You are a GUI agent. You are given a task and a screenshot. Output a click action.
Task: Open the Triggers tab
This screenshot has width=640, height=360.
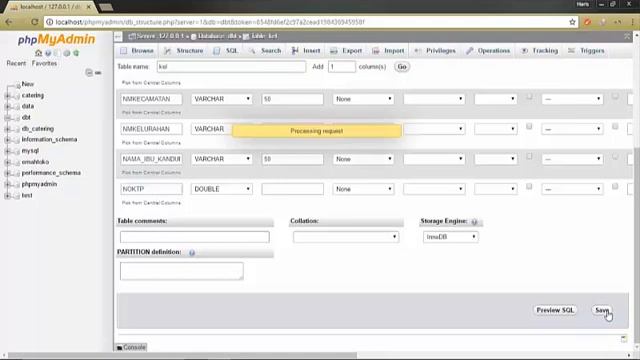click(586, 51)
